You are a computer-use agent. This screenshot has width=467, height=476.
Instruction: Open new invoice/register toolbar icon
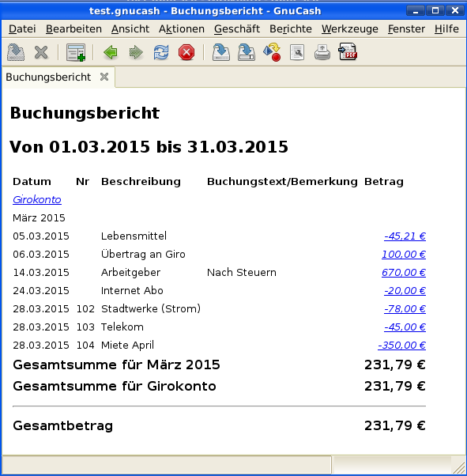[x=76, y=52]
